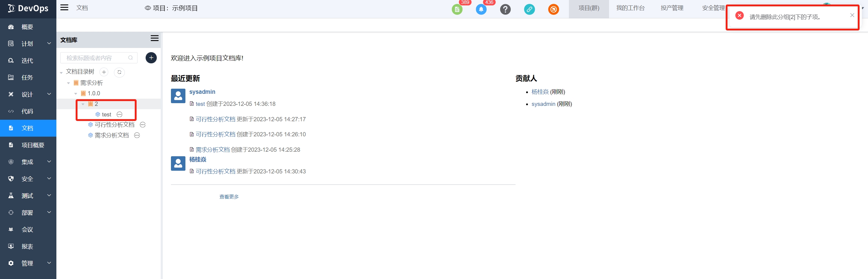
Task: Click the 项目概要 sidebar icon
Action: (11, 145)
